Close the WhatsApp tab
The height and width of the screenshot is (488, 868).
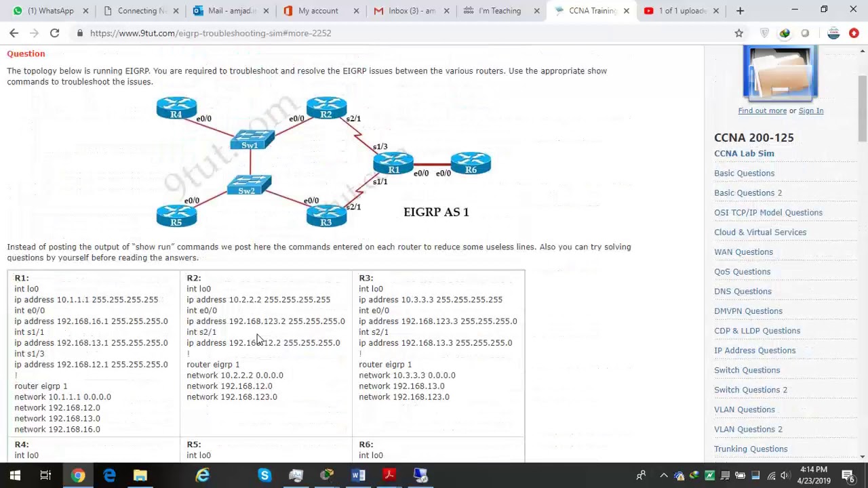(x=85, y=11)
